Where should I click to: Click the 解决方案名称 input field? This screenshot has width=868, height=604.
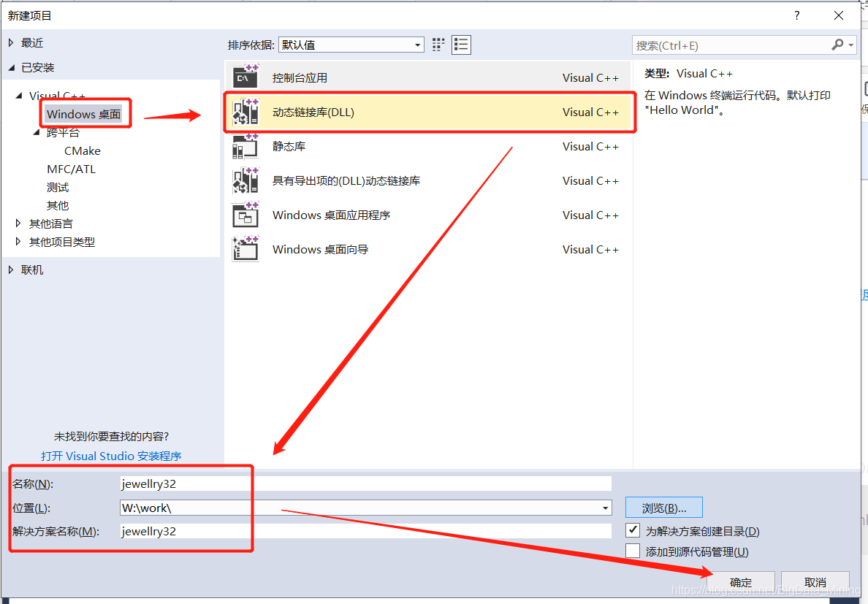point(365,532)
